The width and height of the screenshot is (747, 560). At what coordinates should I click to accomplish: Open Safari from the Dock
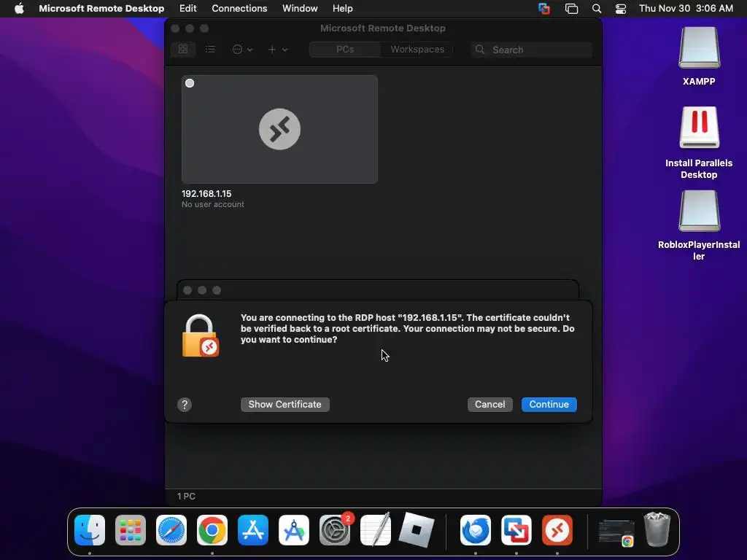coord(171,530)
